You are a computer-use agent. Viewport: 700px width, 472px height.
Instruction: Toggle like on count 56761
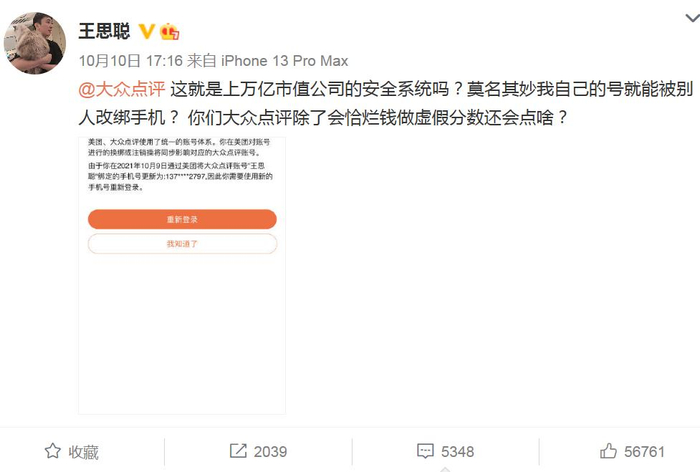(644, 451)
